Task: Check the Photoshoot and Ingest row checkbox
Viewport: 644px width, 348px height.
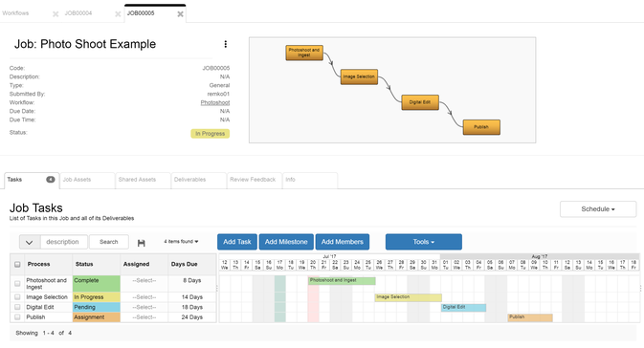Action: tap(17, 283)
